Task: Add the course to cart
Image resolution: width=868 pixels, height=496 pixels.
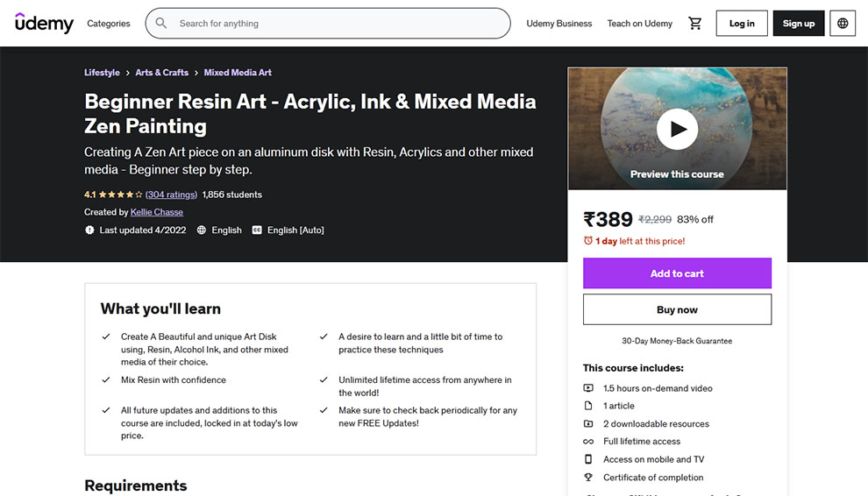Action: [x=677, y=273]
